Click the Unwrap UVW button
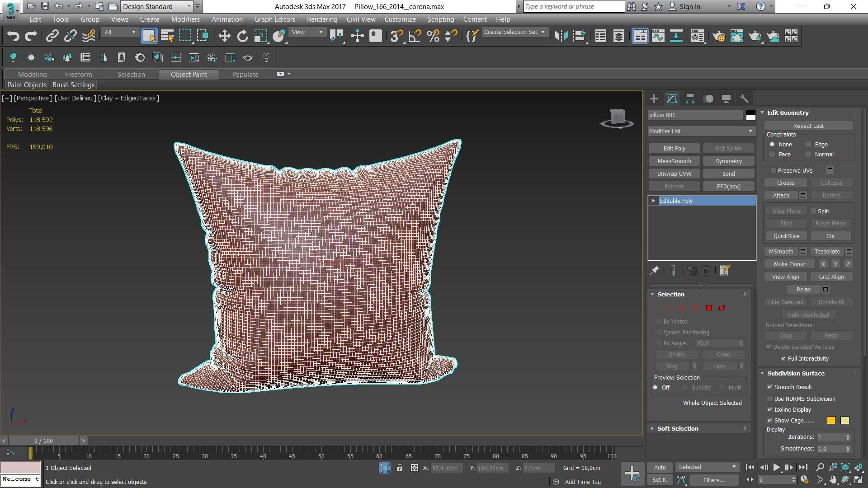Screen dimensions: 868x488 tap(674, 174)
